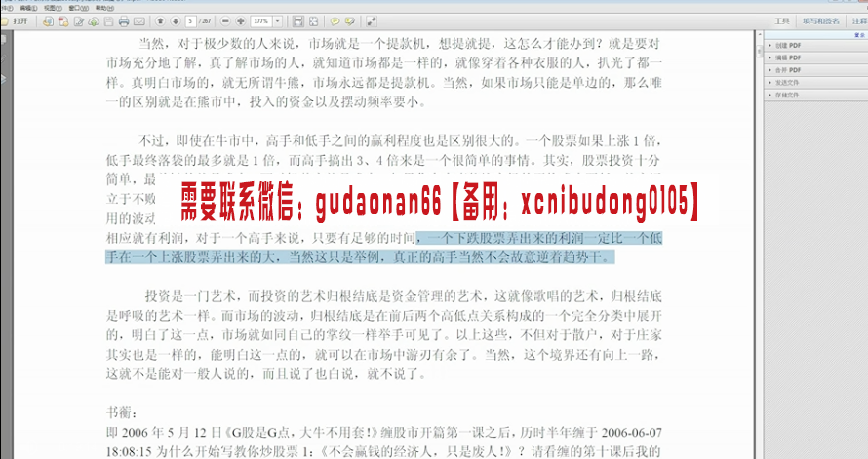This screenshot has height=459, width=868.
Task: Open the 窗口 (Window) menu
Action: 79,9
